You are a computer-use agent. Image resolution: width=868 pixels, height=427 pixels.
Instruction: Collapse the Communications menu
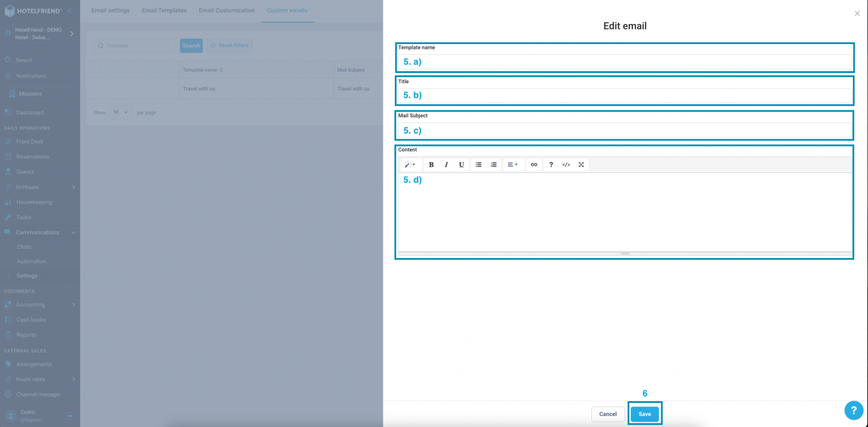pos(74,232)
